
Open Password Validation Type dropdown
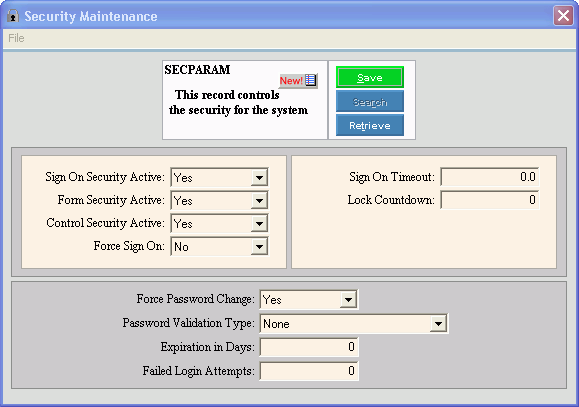pyautogui.click(x=438, y=324)
